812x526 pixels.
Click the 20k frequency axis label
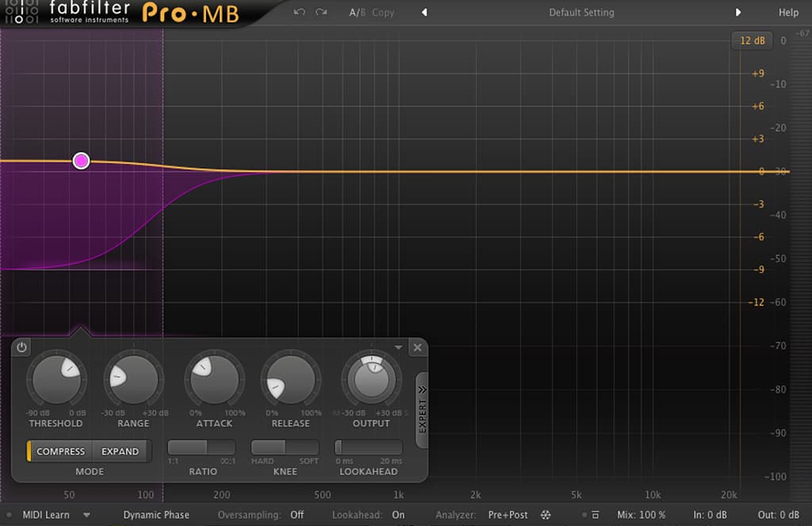(729, 495)
